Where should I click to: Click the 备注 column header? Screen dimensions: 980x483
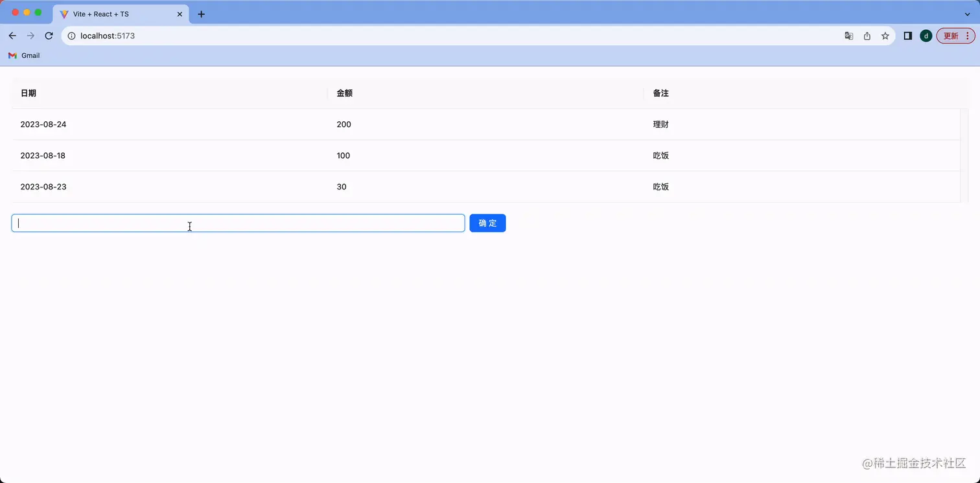[x=660, y=93]
